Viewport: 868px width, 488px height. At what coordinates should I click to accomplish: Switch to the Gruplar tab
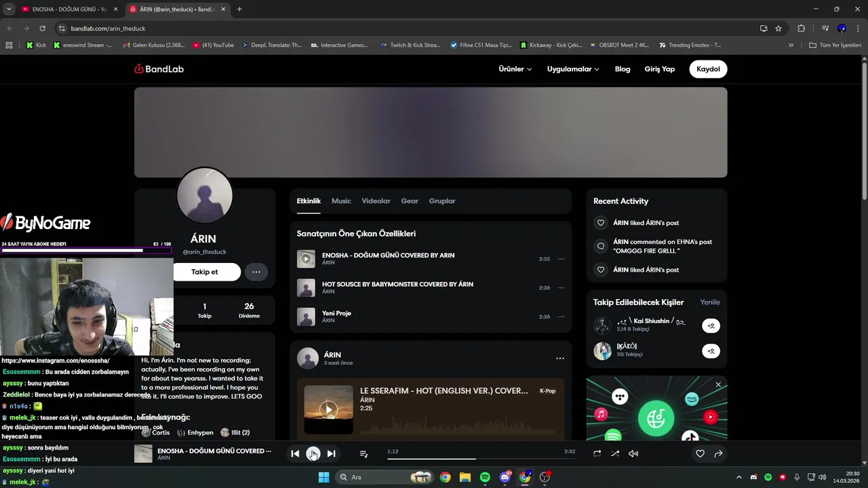tap(442, 201)
